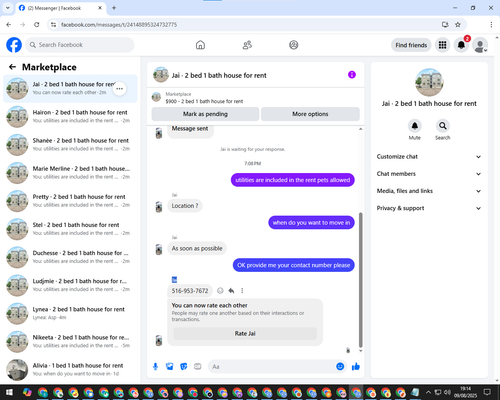Open the Menu grid icon
The height and width of the screenshot is (400, 500).
(x=442, y=45)
